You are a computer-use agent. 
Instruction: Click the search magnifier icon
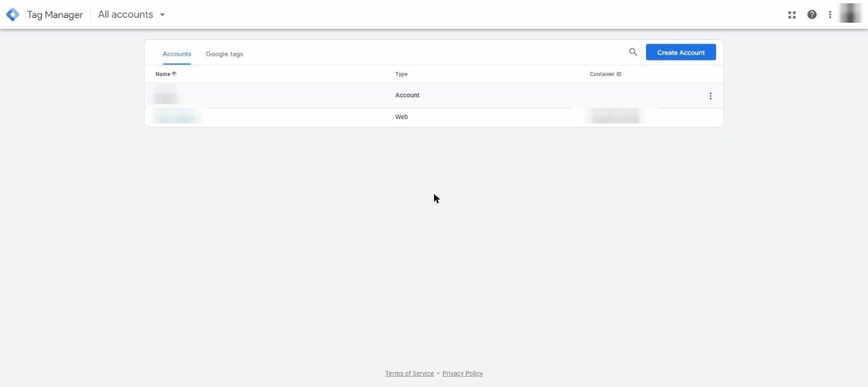click(633, 52)
